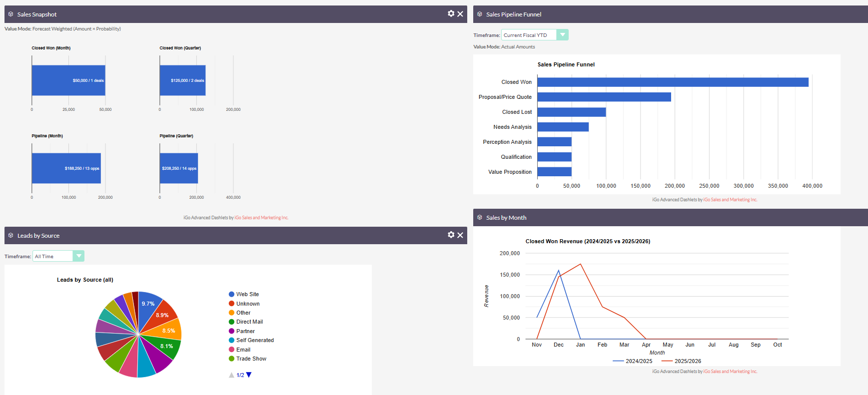Open Sales Snapshot dashlet settings gear
Image resolution: width=868 pixels, height=395 pixels.
451,13
